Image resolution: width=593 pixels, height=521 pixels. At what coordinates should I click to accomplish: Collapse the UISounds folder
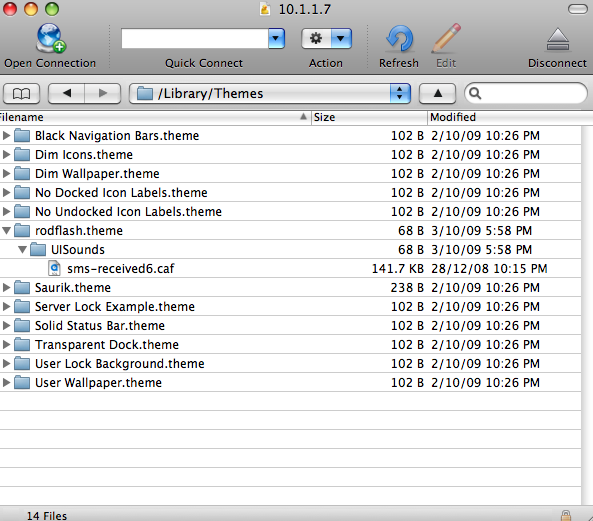pos(22,249)
